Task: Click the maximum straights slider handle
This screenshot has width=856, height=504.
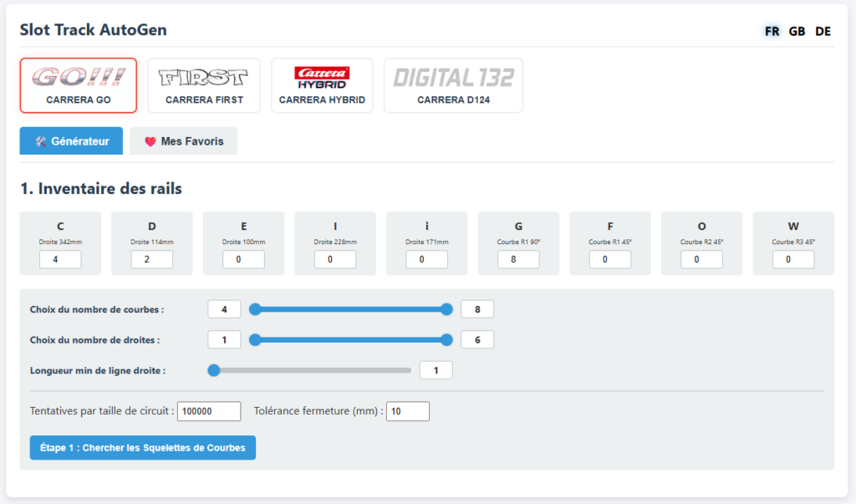Action: click(446, 339)
